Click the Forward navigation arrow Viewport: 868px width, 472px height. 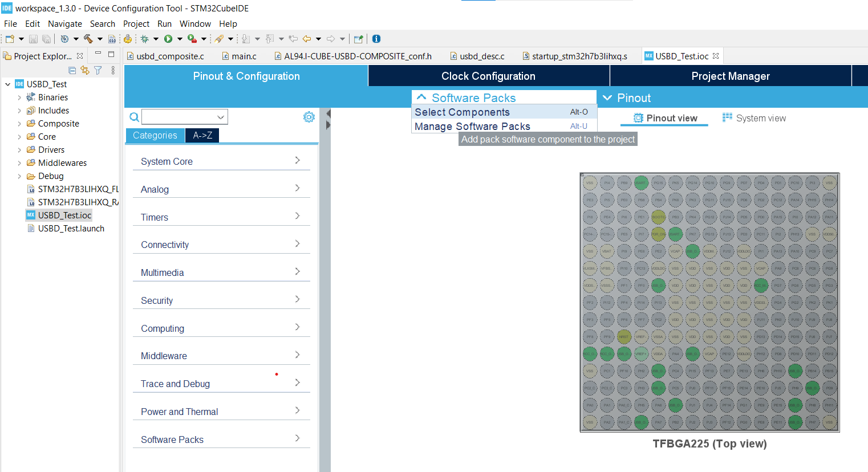(x=331, y=39)
